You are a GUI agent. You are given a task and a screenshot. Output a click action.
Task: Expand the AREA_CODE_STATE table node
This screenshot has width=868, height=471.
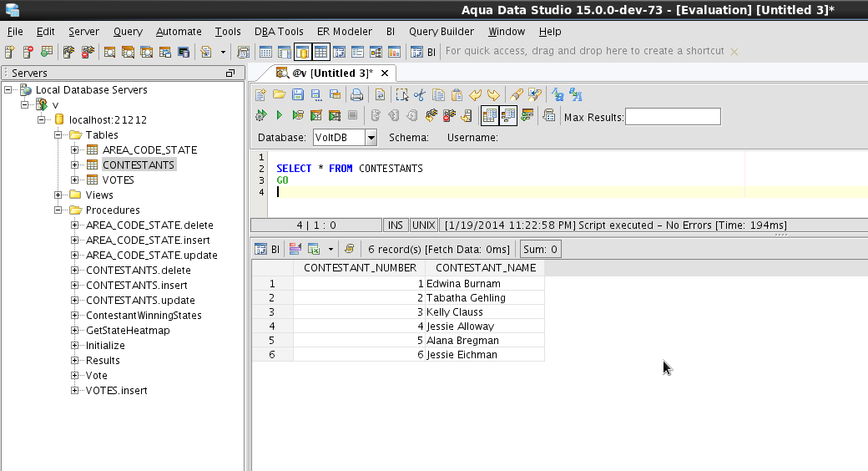[75, 149]
